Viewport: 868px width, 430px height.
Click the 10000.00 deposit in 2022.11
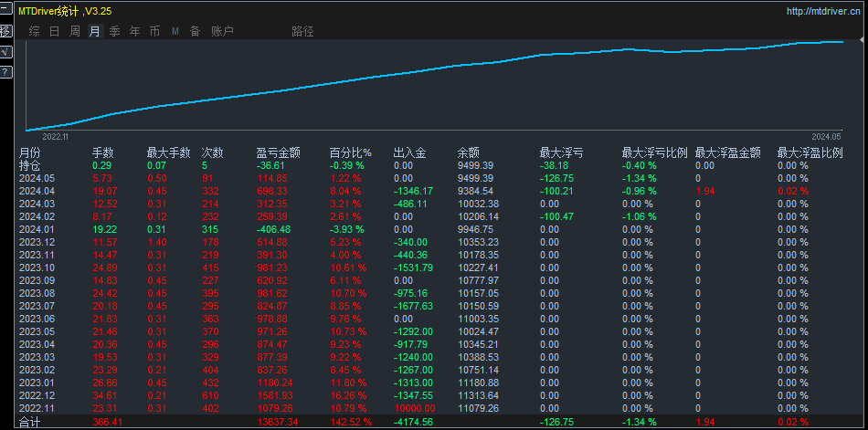(x=415, y=408)
